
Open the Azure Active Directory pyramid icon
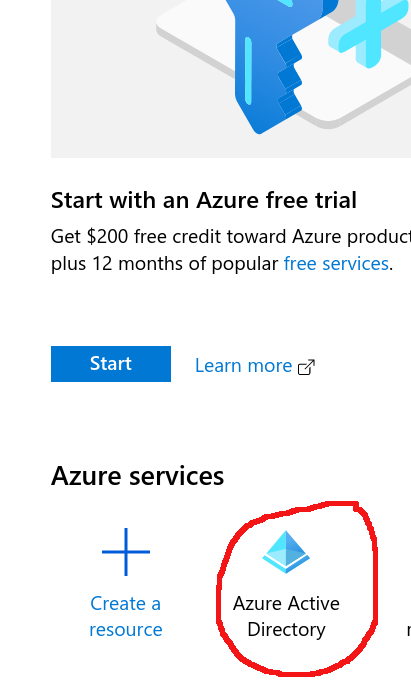point(286,552)
